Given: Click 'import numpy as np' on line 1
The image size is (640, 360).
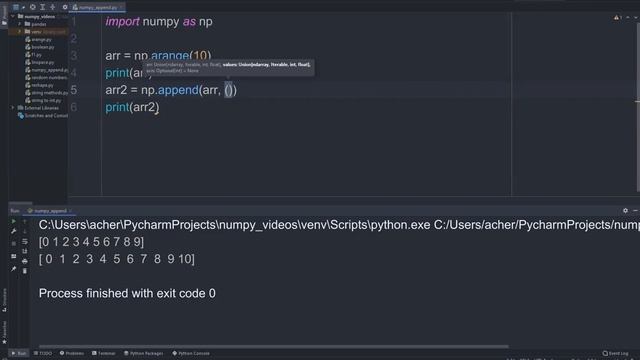Looking at the screenshot, I should click(x=159, y=21).
